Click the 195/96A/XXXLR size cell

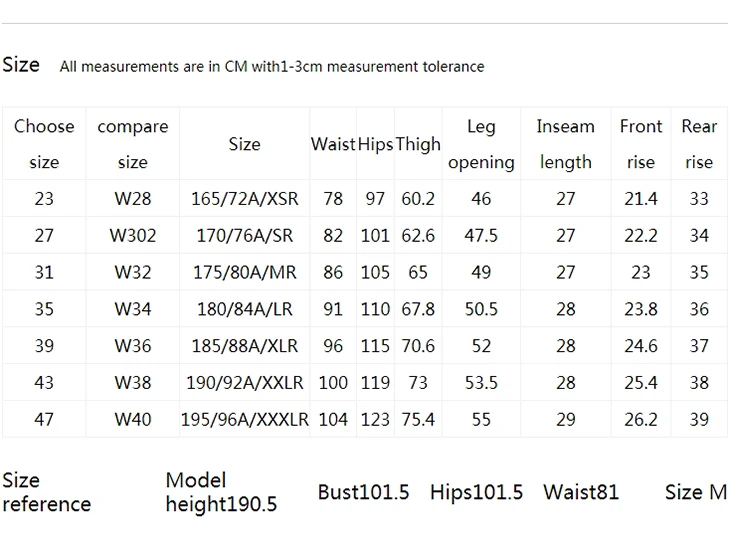click(244, 420)
